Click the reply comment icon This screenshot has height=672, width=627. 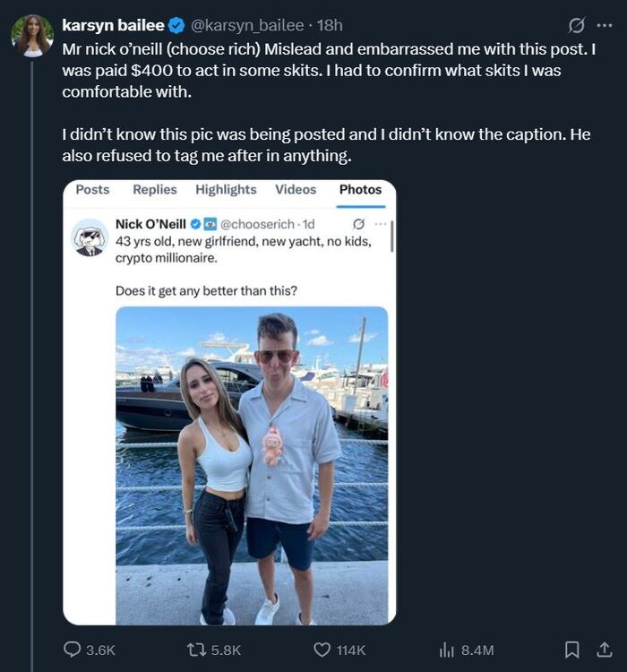click(73, 650)
